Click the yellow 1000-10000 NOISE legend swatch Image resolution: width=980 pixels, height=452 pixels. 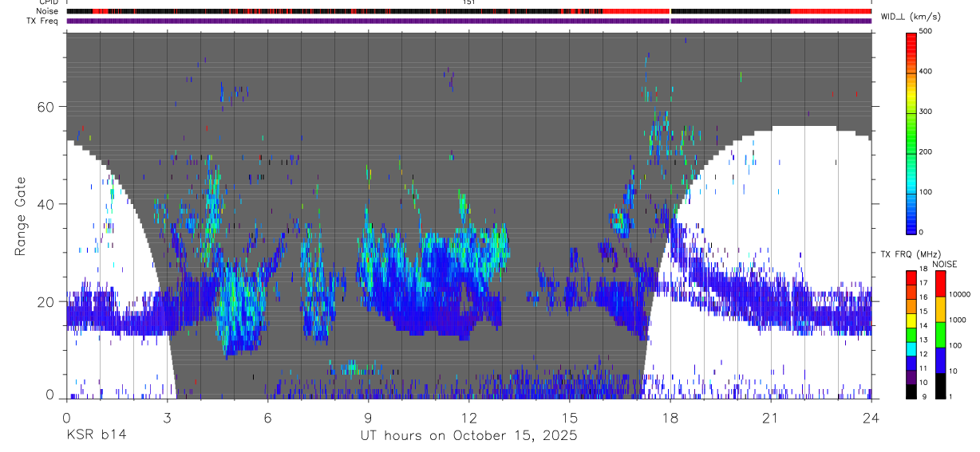939,309
